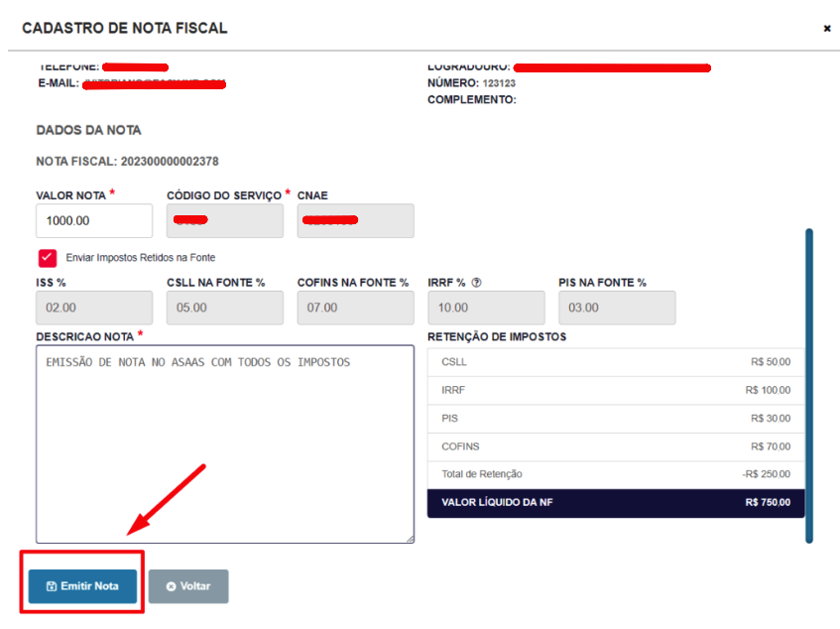
Task: Uncheck Enviar Impostos Retidos na Fonte
Action: [x=48, y=258]
